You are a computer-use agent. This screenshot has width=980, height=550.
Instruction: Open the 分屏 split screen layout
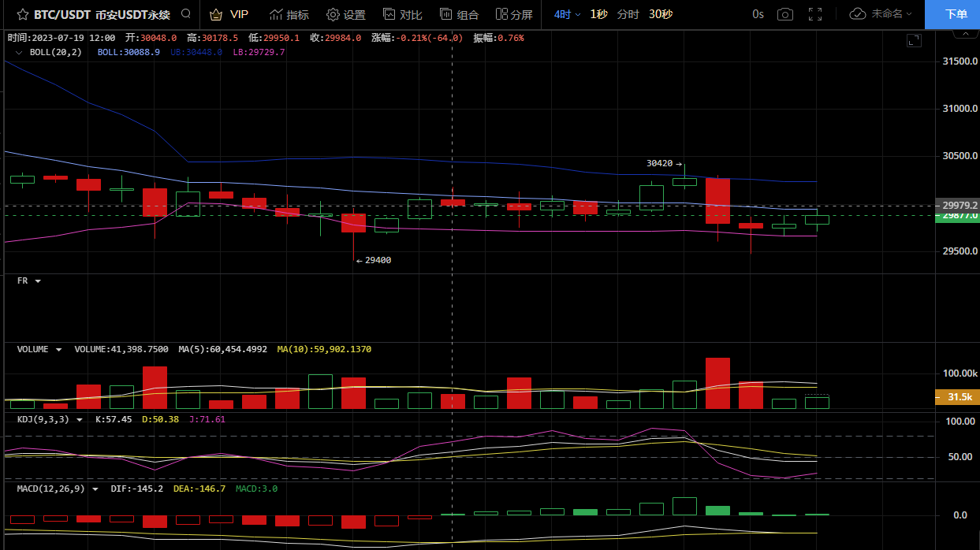514,14
